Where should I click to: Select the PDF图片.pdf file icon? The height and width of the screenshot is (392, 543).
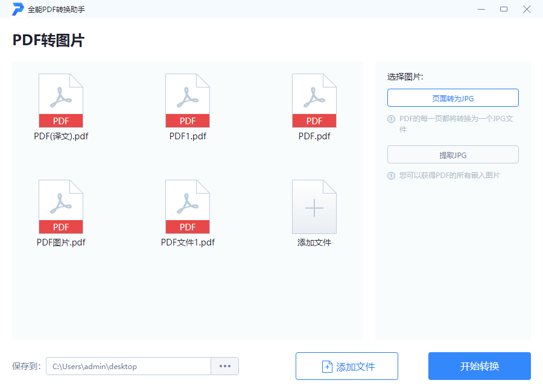61,207
